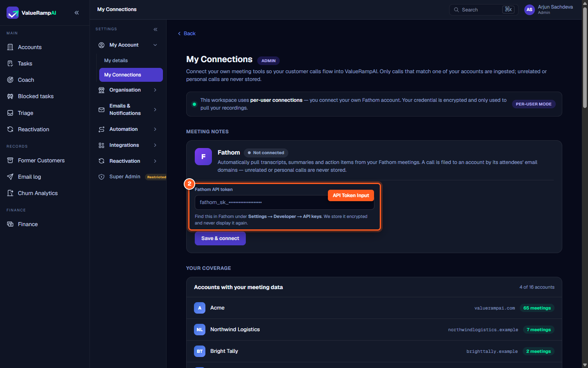Click the ⌘K shortcut badge
588x368 pixels.
click(508, 9)
